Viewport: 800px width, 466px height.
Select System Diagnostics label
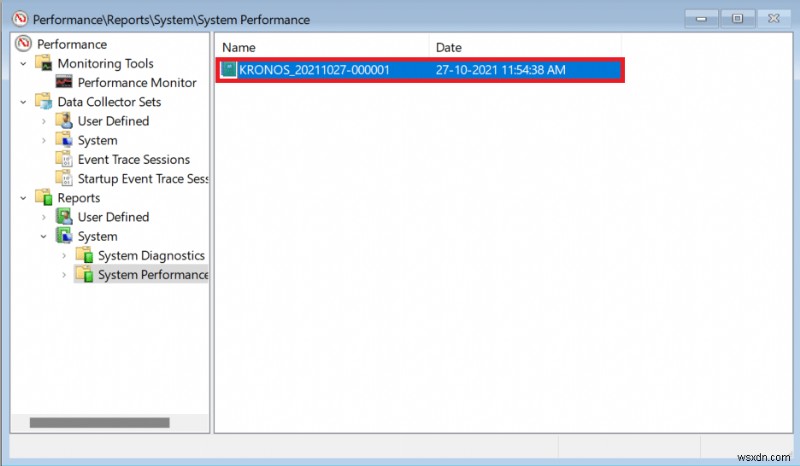click(151, 255)
